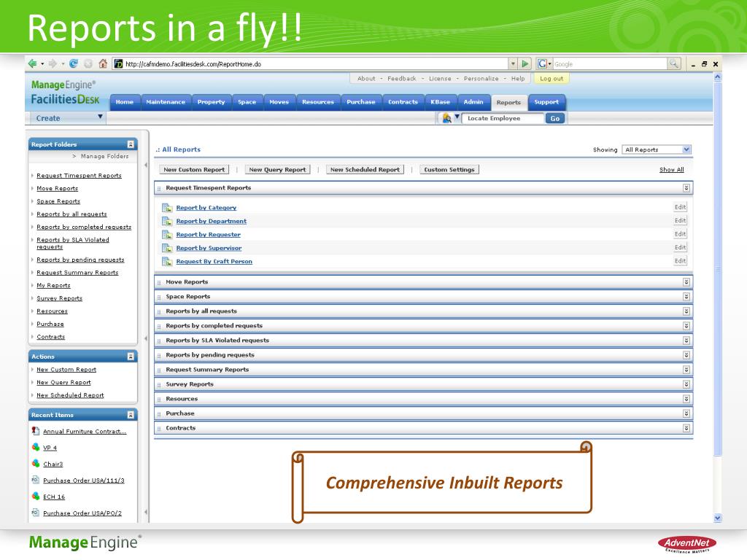
Task: Click the page scrollbar up arrow
Action: coord(718,77)
